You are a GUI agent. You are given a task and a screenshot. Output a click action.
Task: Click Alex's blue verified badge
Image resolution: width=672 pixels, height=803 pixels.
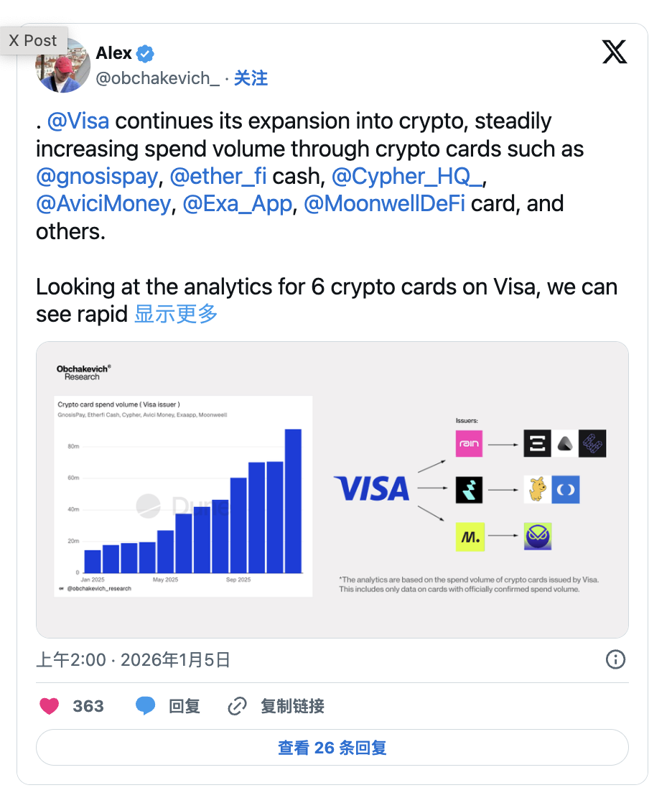point(146,53)
